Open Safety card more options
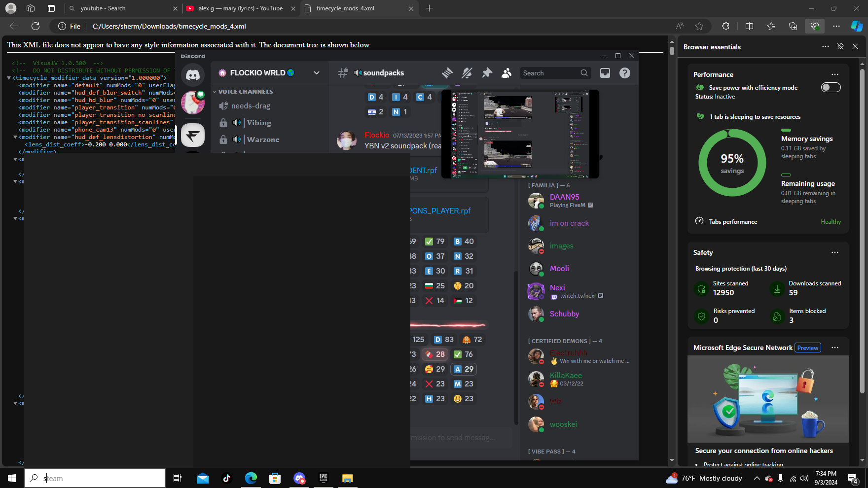This screenshot has width=868, height=488. tap(835, 252)
